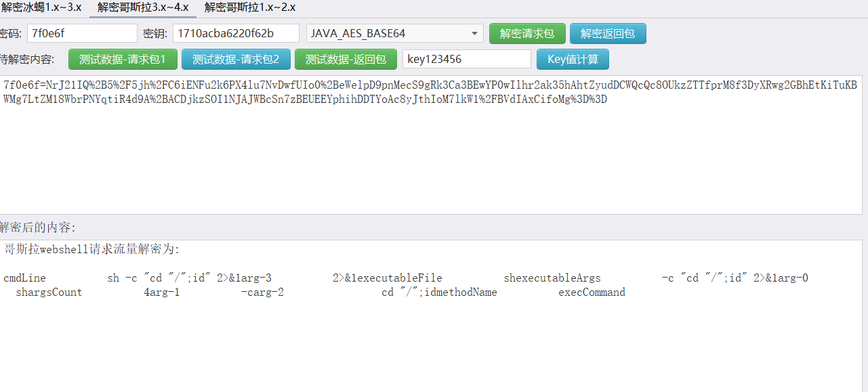Click the 待解密内容 label
This screenshot has height=392, width=868.
pos(27,60)
